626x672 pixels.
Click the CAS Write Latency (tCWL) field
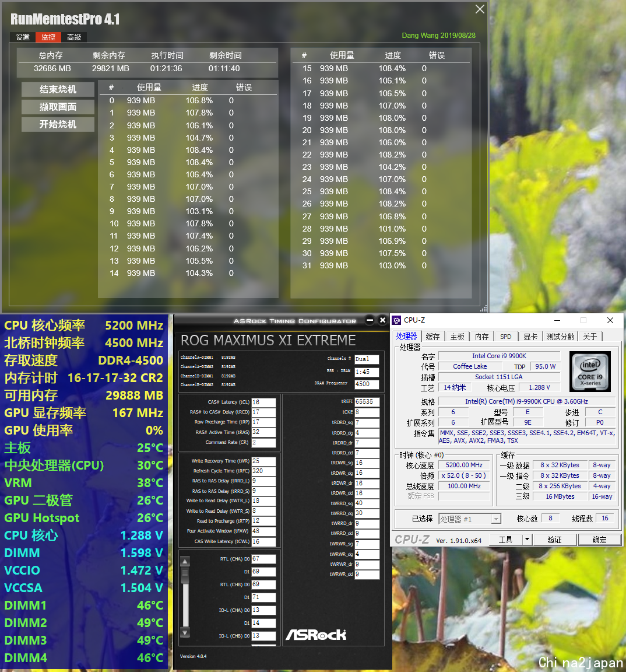click(x=263, y=542)
